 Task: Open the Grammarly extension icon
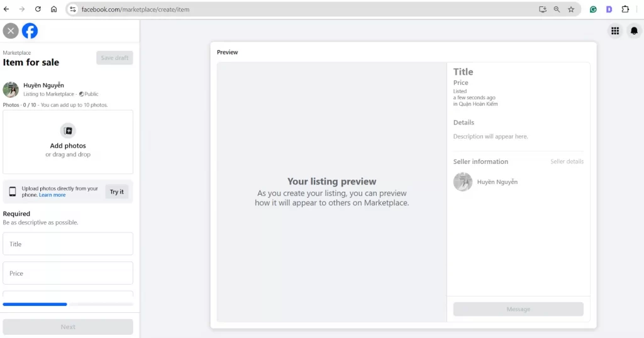pos(593,9)
